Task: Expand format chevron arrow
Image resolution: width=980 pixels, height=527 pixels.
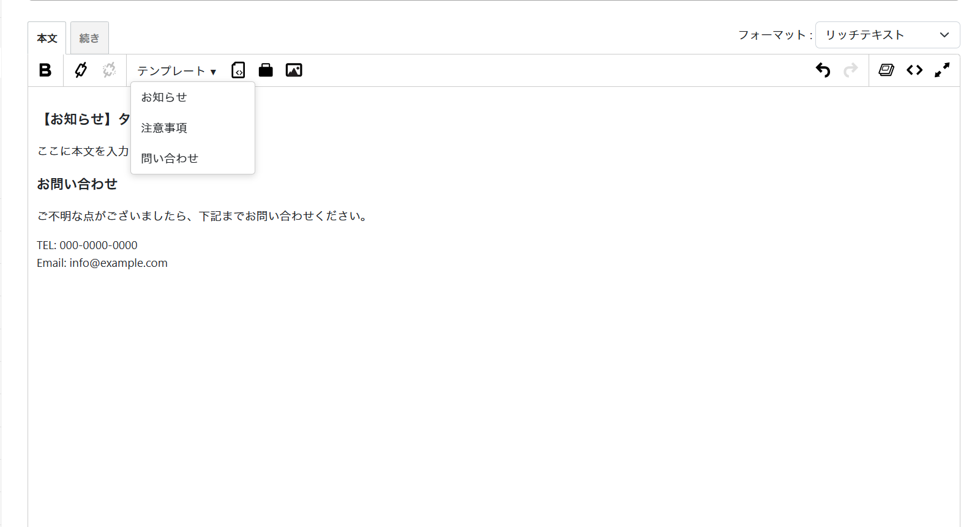Action: click(944, 35)
